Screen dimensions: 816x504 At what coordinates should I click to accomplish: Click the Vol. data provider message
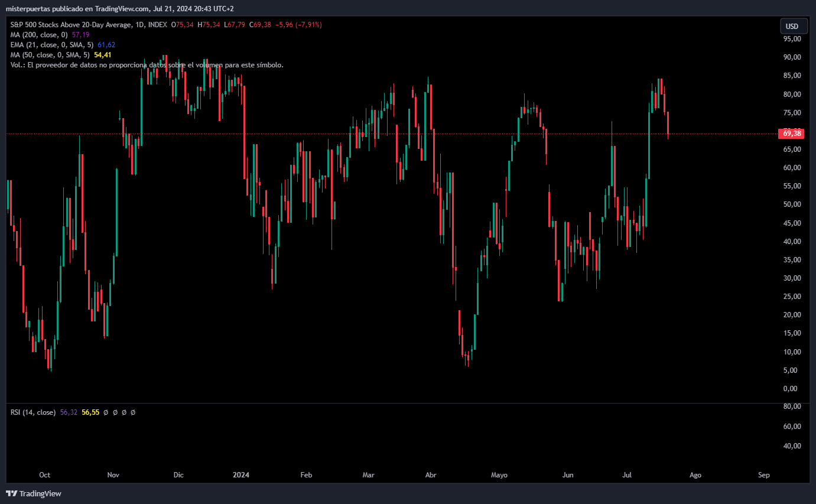tap(147, 65)
